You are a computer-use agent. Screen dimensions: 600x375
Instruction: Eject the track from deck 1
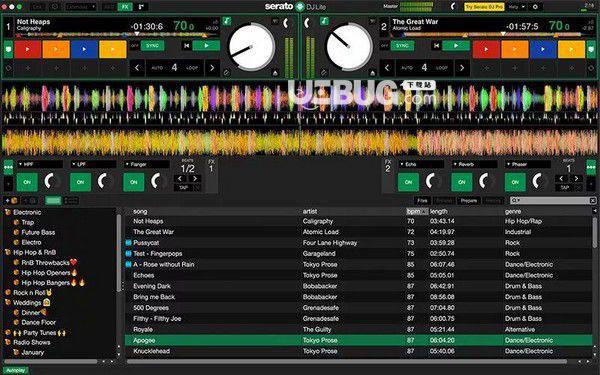point(275,73)
